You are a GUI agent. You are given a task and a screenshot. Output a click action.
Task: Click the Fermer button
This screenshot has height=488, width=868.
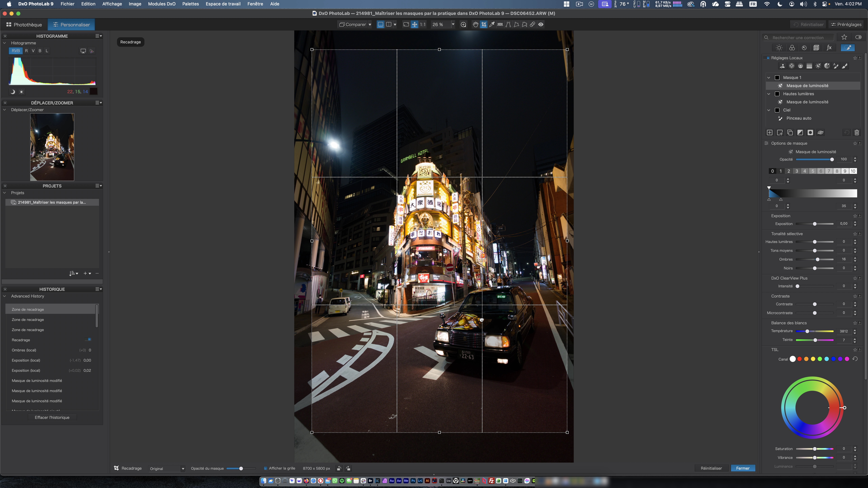click(x=743, y=469)
